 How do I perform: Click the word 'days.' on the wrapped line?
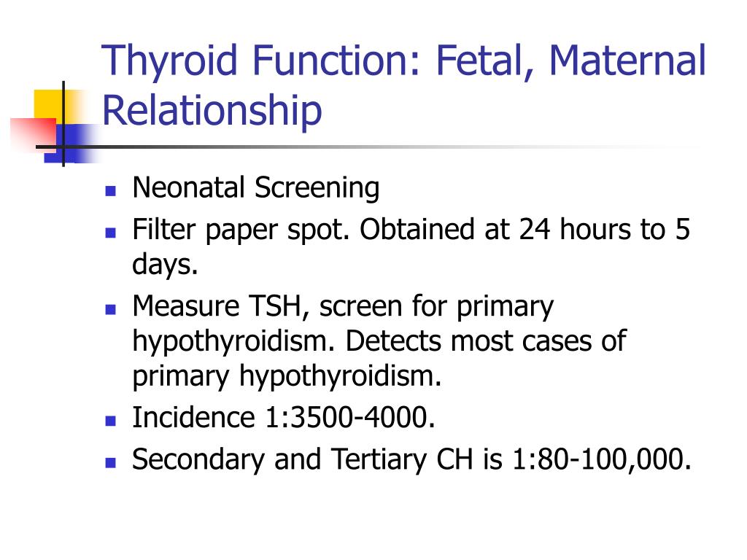point(165,265)
